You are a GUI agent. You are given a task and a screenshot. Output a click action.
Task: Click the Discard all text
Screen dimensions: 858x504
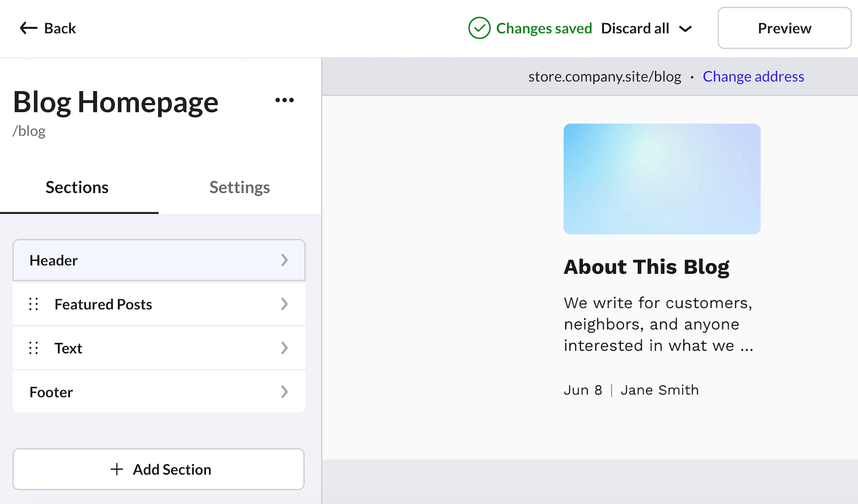(x=635, y=28)
